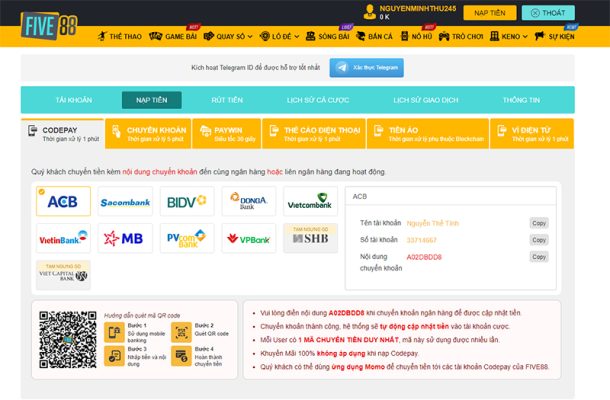Click the Sòng Bài dealer icon

point(310,36)
